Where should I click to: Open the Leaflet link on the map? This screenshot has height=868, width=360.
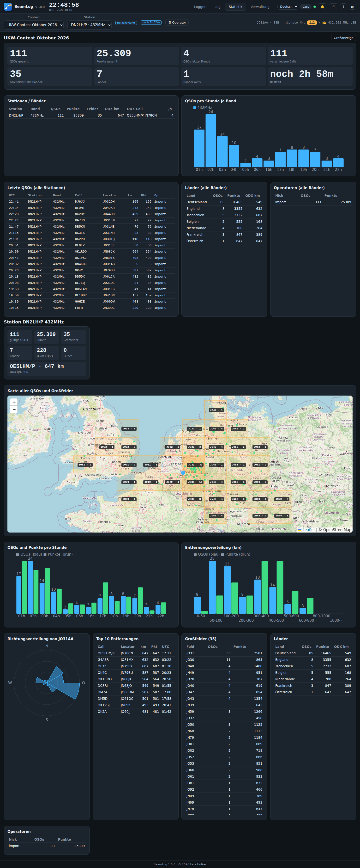coord(309,530)
